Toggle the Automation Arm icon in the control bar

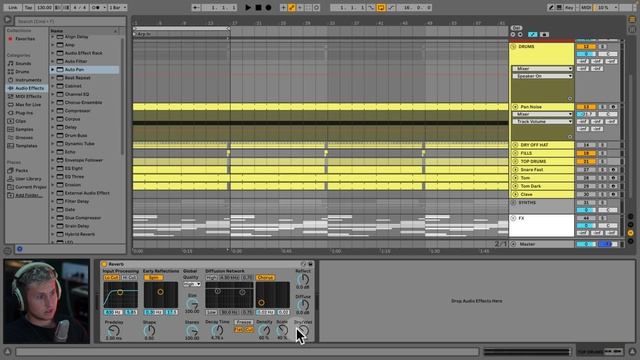click(292, 7)
